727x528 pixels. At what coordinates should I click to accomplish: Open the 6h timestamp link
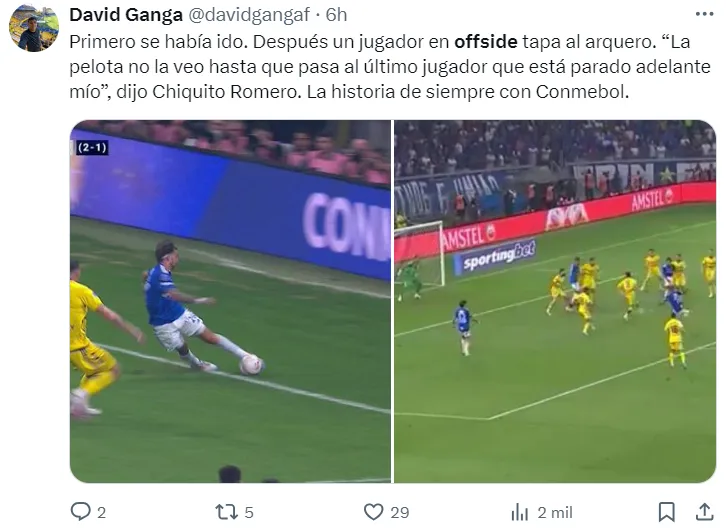pyautogui.click(x=336, y=15)
